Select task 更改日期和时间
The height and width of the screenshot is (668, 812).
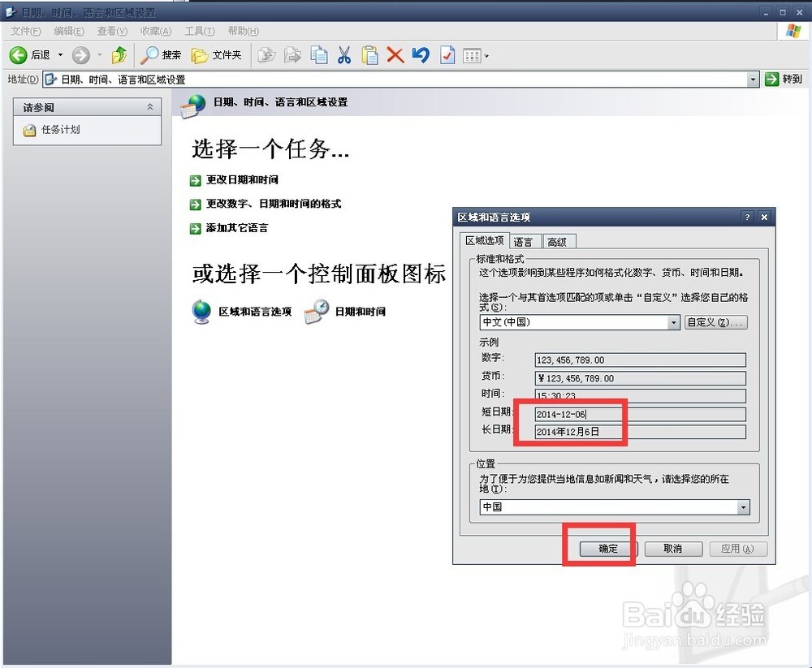point(242,179)
